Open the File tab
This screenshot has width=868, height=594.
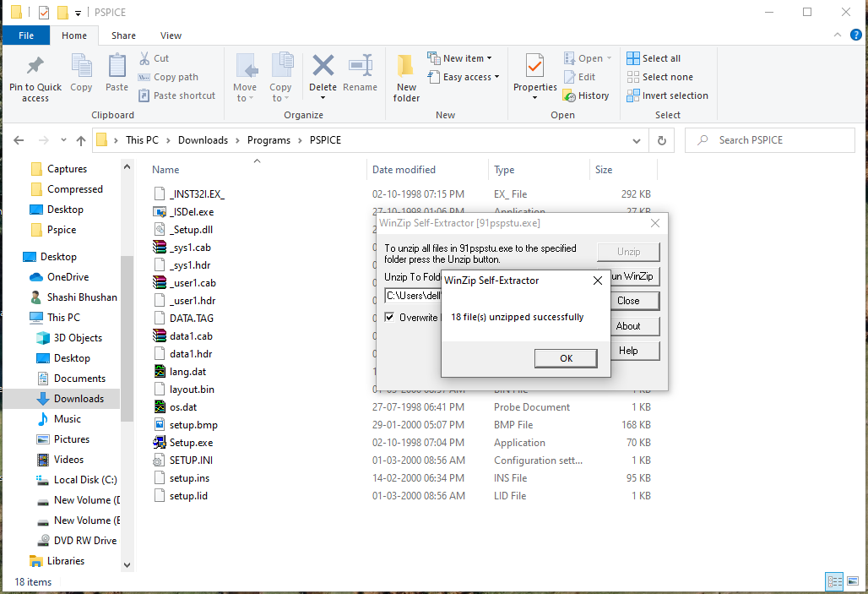(26, 35)
